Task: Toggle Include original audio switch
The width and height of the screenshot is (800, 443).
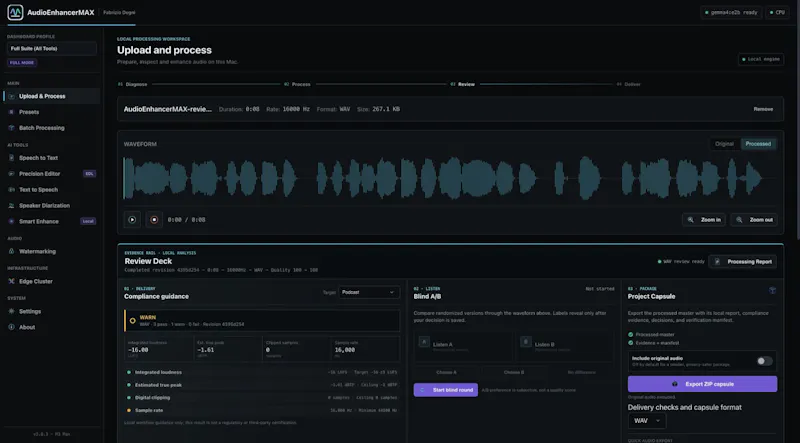Action: pyautogui.click(x=764, y=361)
